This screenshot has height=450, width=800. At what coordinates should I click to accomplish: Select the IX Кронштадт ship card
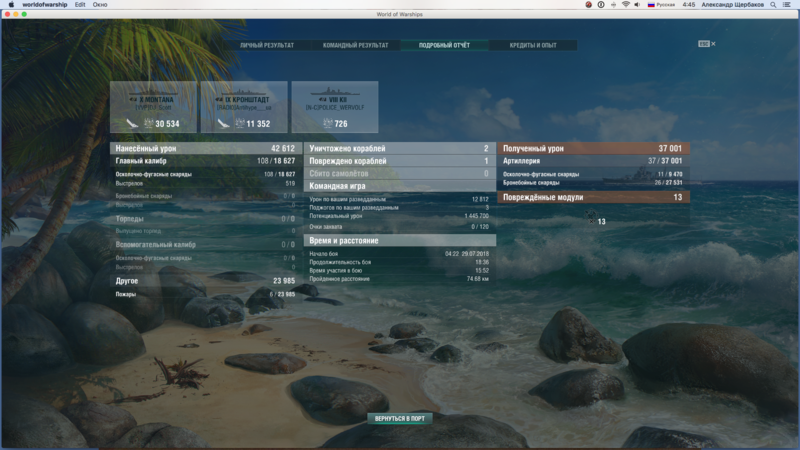[x=244, y=107]
